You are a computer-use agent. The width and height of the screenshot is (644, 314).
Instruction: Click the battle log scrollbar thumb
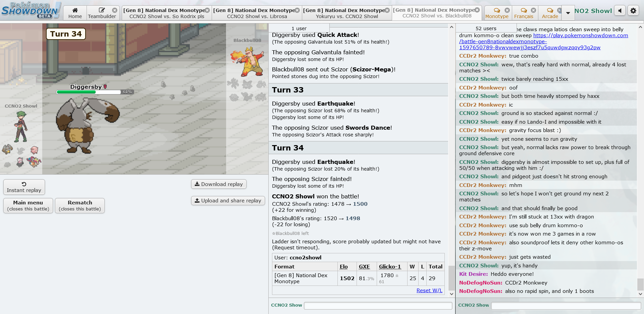(x=451, y=277)
